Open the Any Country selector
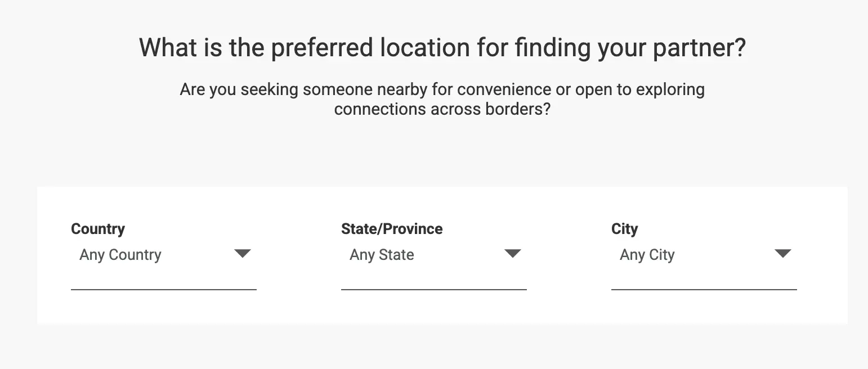The width and height of the screenshot is (868, 369). pos(120,255)
